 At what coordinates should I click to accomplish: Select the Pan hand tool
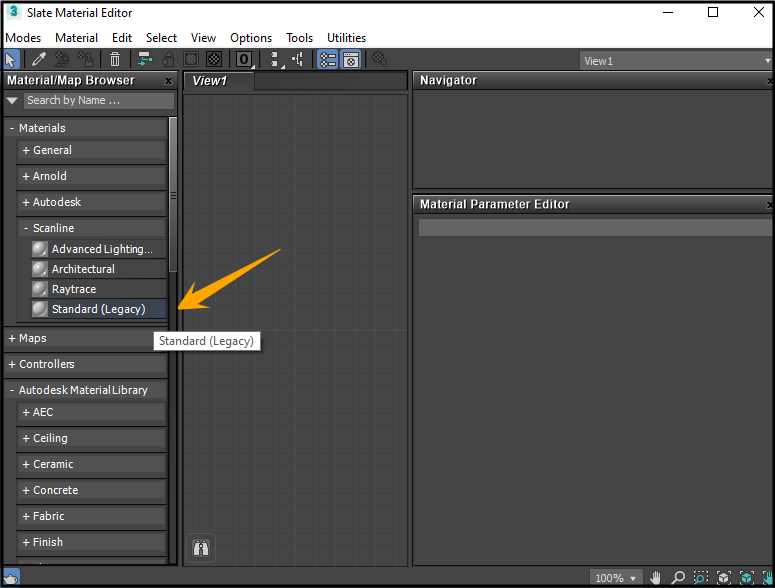pyautogui.click(x=655, y=577)
